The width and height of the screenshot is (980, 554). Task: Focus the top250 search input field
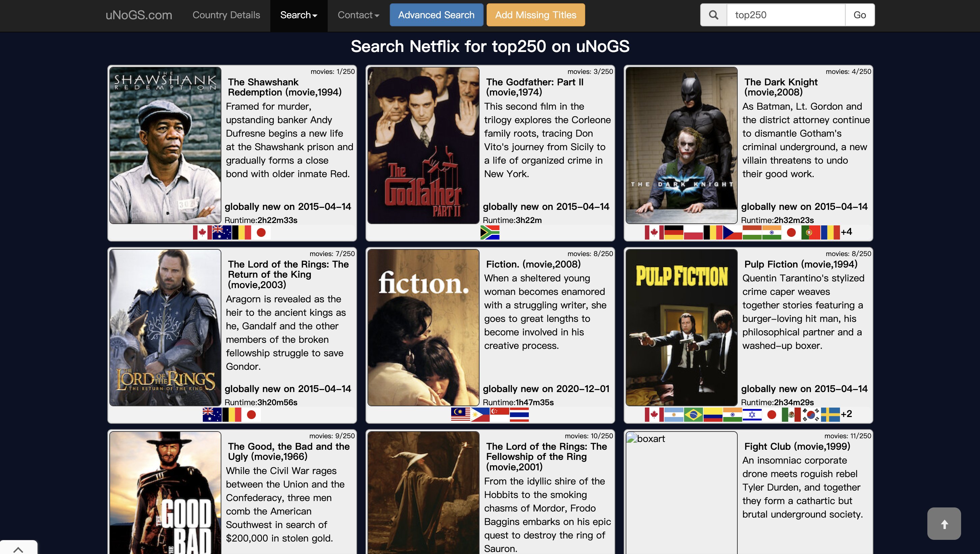click(x=786, y=15)
